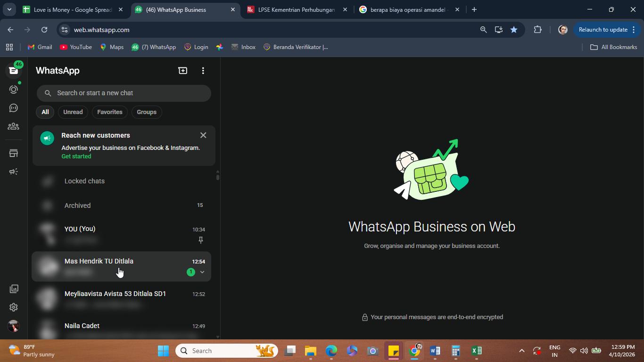Open the WhatsApp three-dot menu
644x362 pixels.
pyautogui.click(x=203, y=71)
